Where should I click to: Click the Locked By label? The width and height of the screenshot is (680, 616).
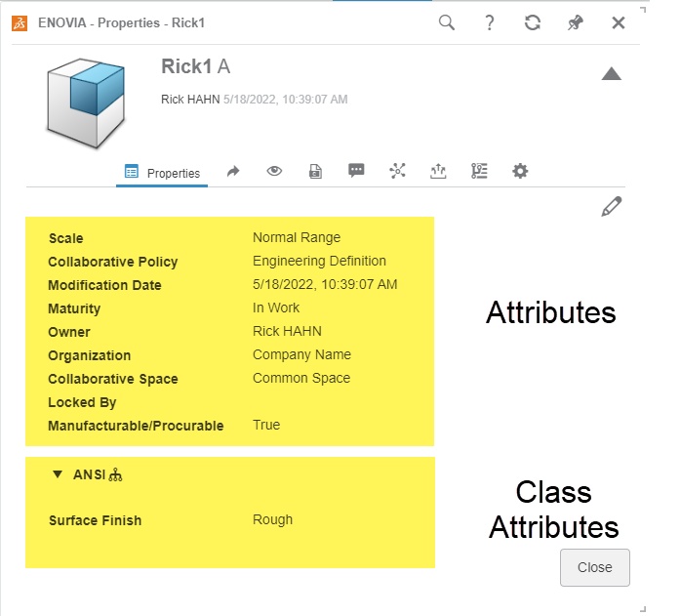[x=82, y=402]
